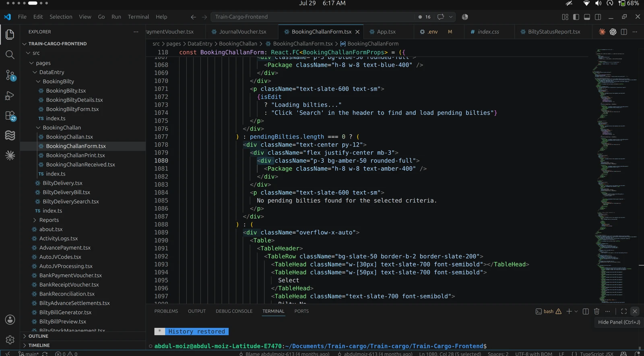The height and width of the screenshot is (356, 644).
Task: Click Split Terminal icon in panel
Action: pos(586,311)
